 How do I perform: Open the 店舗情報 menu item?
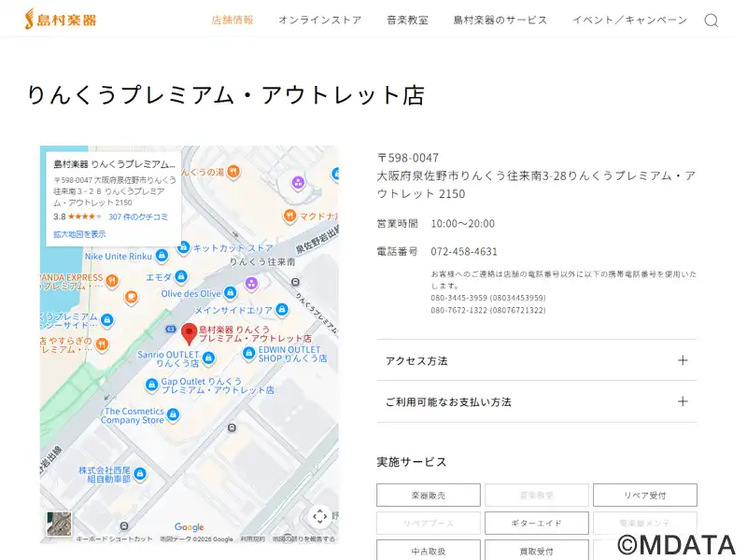[233, 20]
